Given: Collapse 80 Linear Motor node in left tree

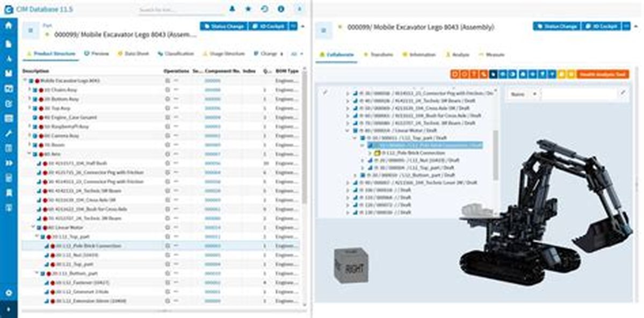Looking at the screenshot, I should (34, 227).
